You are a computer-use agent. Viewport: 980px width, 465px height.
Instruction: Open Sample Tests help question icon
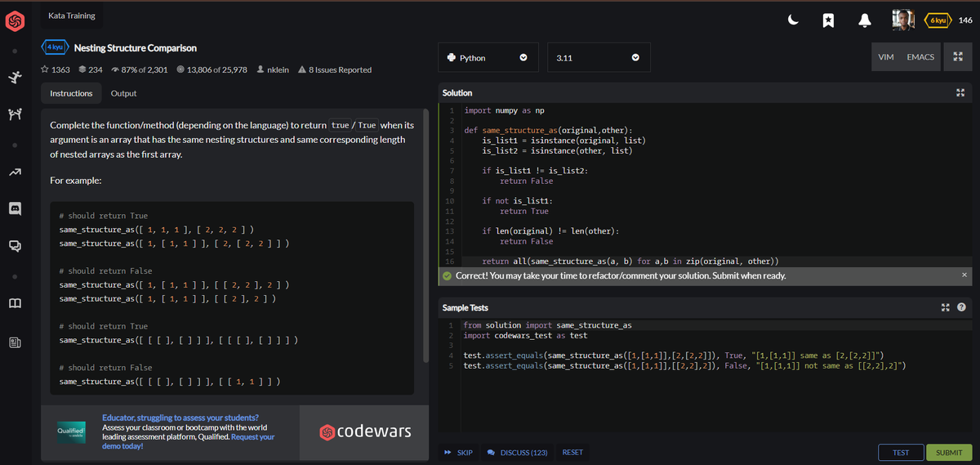coord(961,307)
